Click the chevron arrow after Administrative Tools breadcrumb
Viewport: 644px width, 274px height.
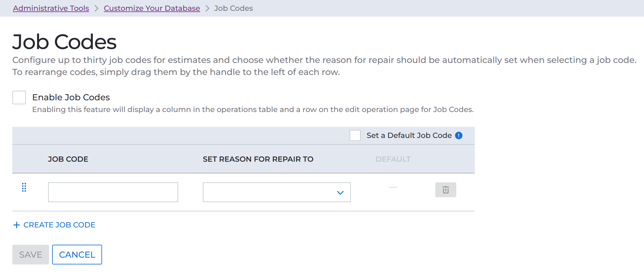tap(96, 8)
